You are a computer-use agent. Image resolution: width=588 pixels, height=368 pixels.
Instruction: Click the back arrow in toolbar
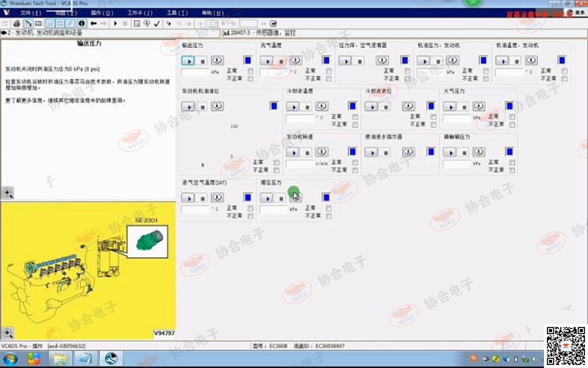(93, 24)
